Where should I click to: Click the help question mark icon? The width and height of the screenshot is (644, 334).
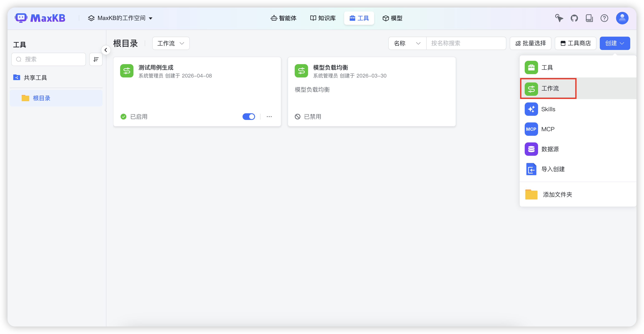point(605,18)
